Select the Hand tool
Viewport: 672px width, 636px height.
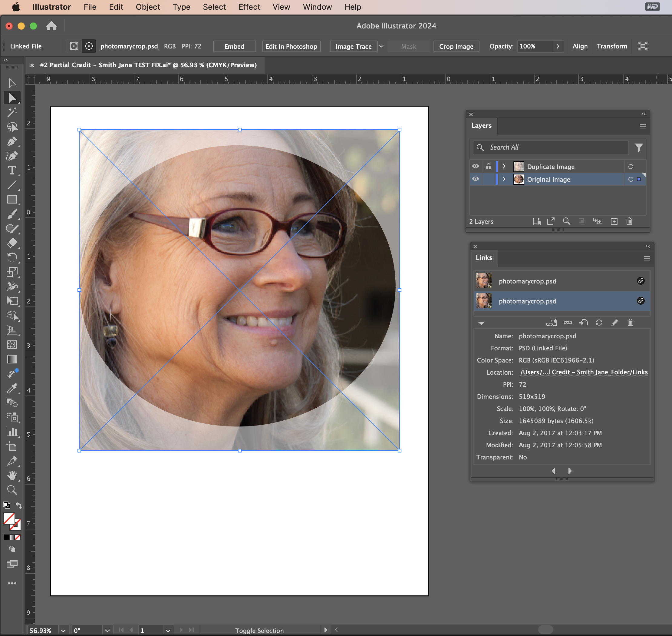(12, 475)
